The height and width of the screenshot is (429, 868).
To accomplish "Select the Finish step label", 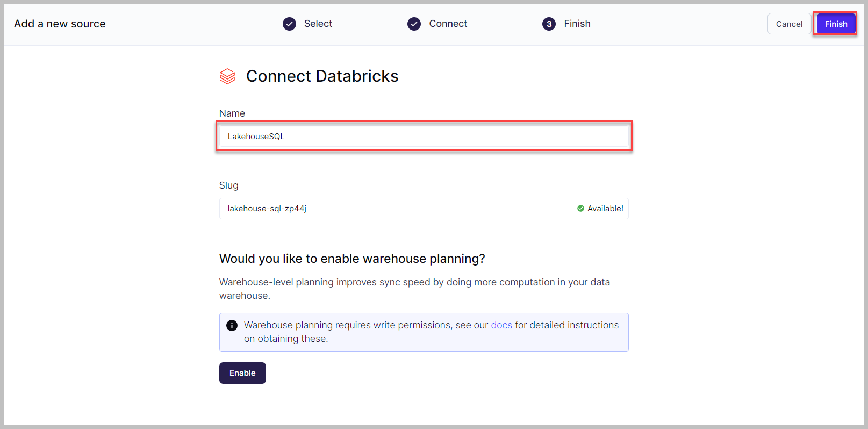I will click(577, 24).
